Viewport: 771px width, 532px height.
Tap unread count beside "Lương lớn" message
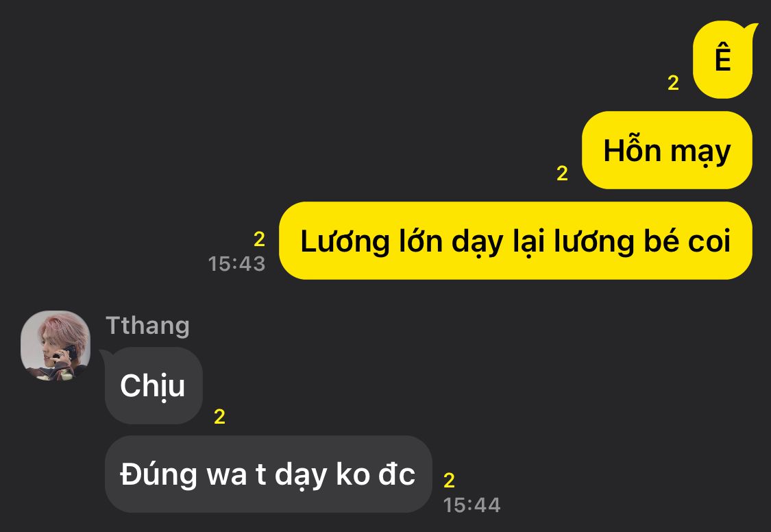pos(259,239)
